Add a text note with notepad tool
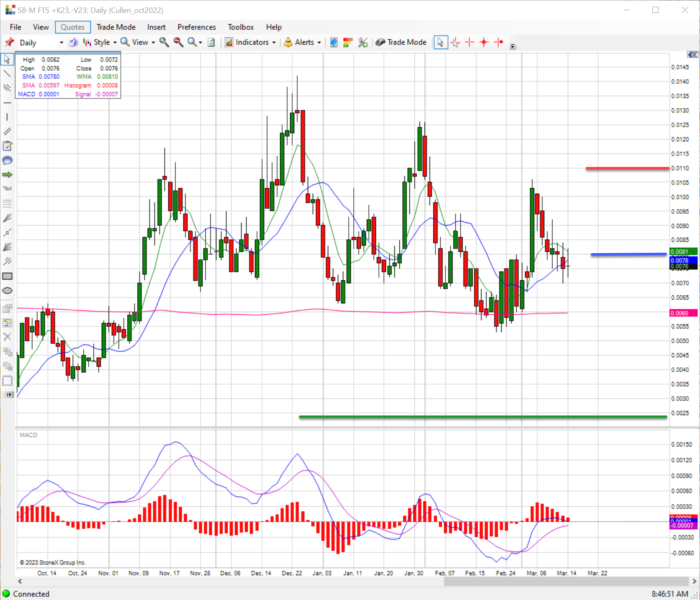Image resolution: width=700 pixels, height=600 pixels. point(7,146)
